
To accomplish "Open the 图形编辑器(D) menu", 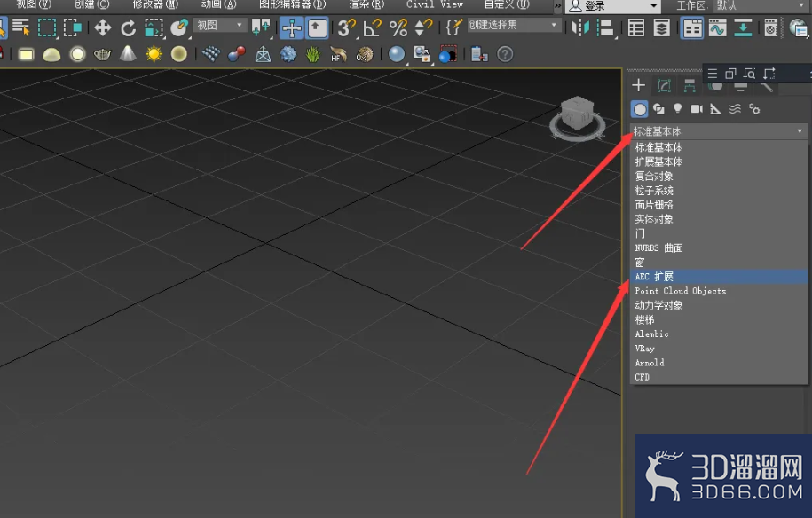I will pos(293,4).
